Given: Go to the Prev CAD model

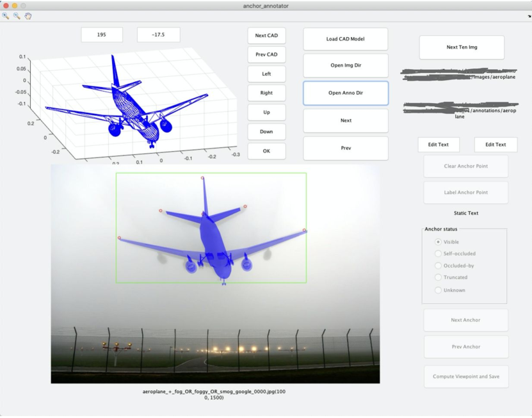Looking at the screenshot, I should tap(266, 54).
